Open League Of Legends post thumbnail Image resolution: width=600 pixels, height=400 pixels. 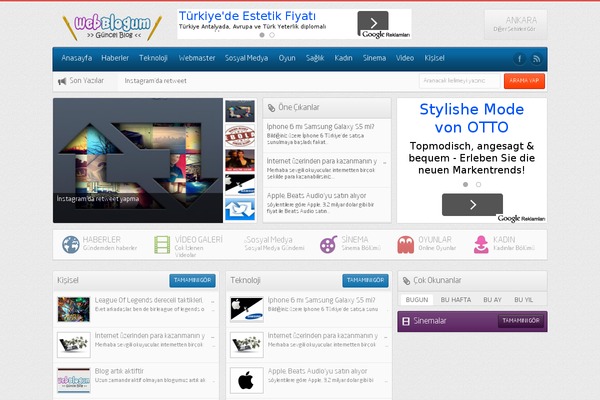pyautogui.click(x=73, y=309)
